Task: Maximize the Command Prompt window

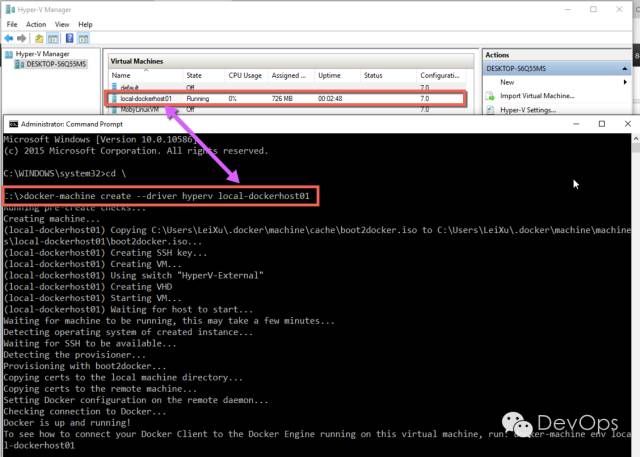Action: point(602,124)
